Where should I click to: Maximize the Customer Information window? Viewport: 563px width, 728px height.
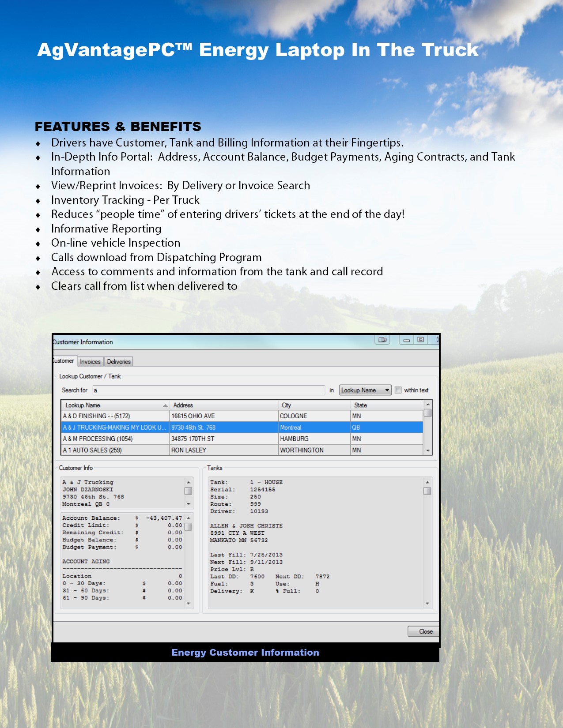(421, 340)
